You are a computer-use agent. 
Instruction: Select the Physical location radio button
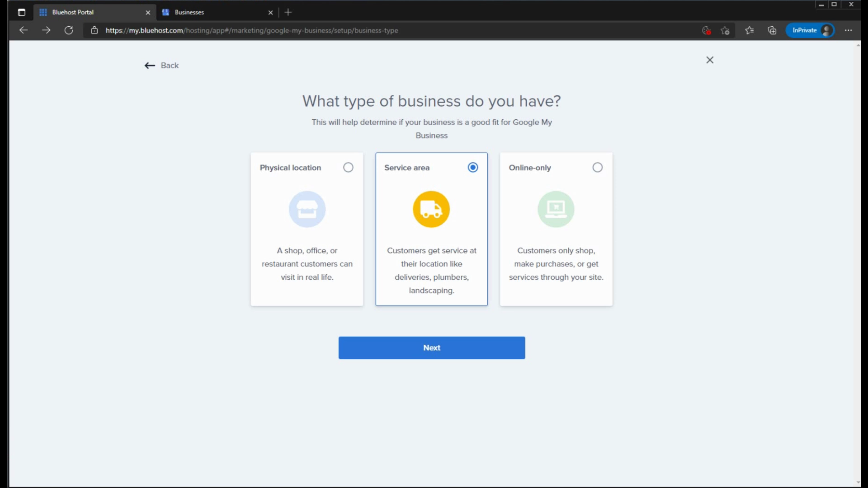pyautogui.click(x=348, y=168)
